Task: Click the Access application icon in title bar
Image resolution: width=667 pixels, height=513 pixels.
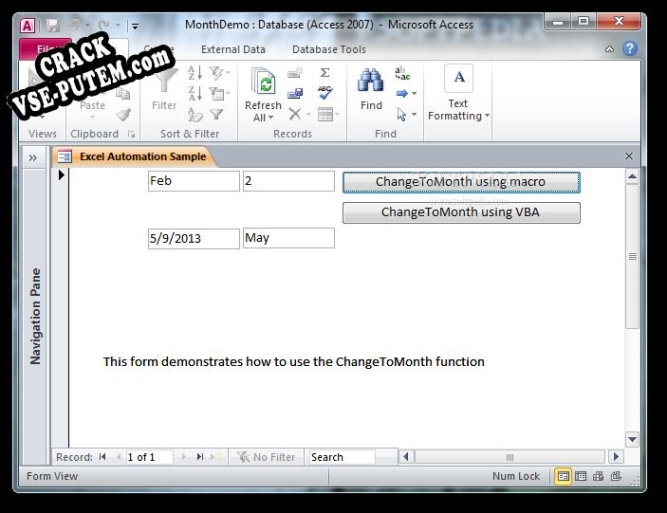Action: coord(27,26)
